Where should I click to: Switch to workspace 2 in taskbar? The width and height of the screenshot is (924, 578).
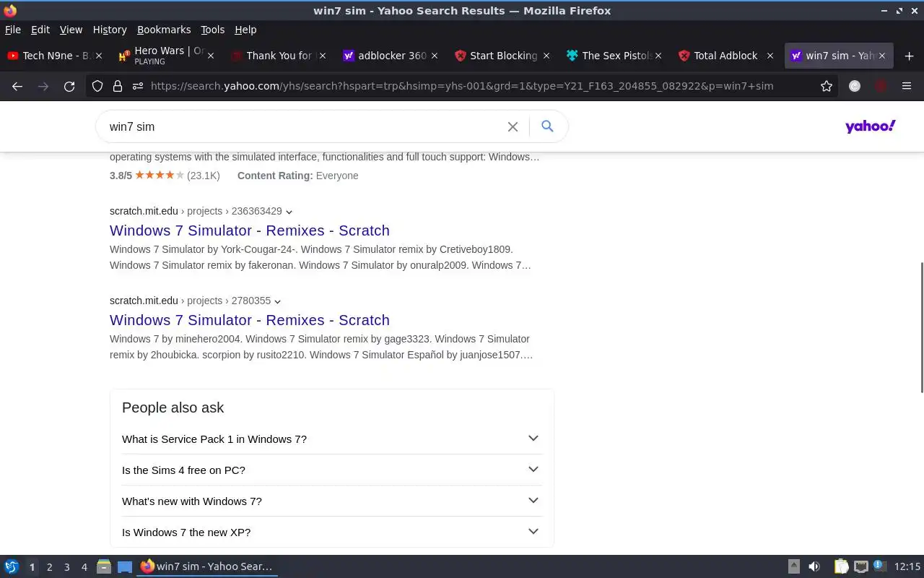click(49, 567)
